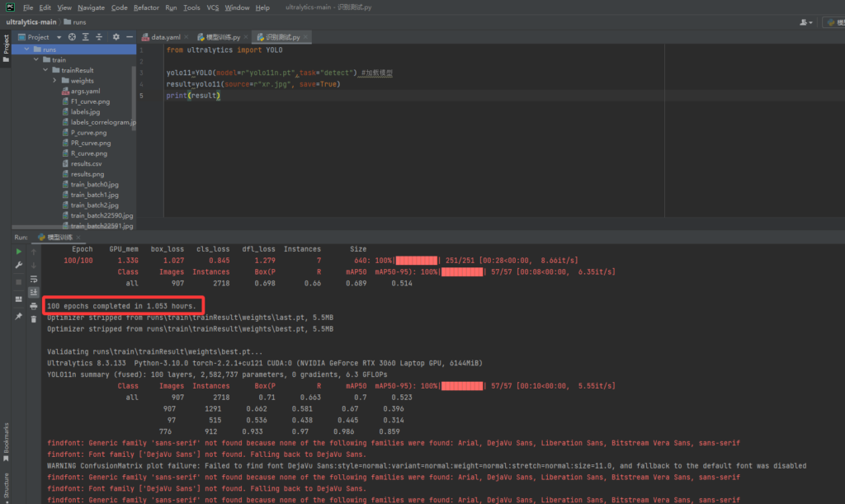Open run configuration wrench icon
Image resolution: width=845 pixels, height=504 pixels.
tap(18, 265)
